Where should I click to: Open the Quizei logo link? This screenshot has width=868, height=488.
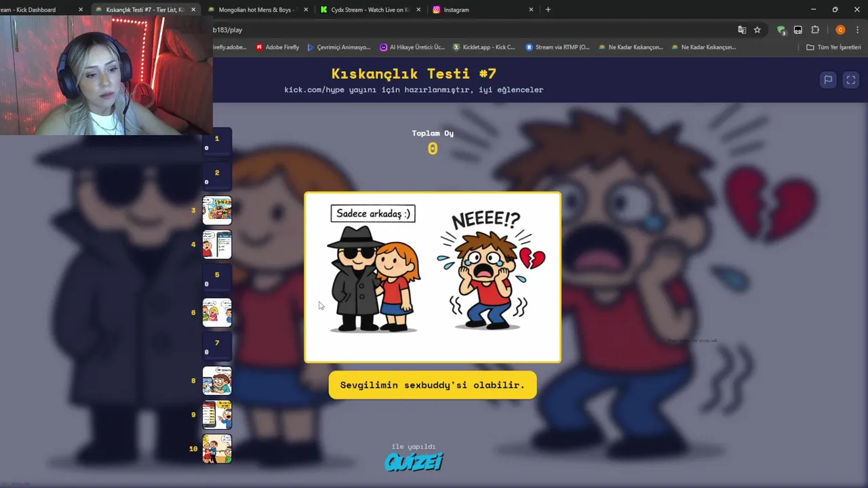coord(414,462)
